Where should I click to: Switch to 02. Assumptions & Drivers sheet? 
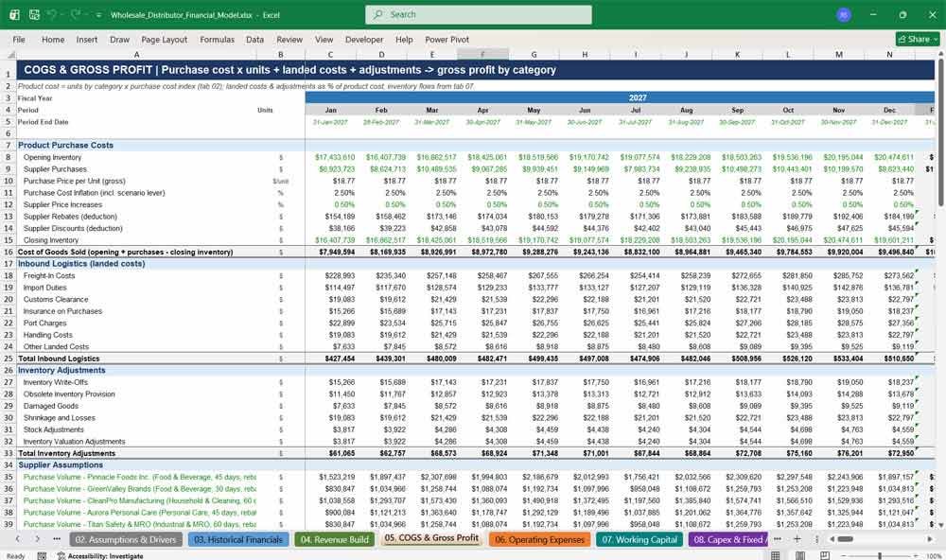pyautogui.click(x=126, y=539)
